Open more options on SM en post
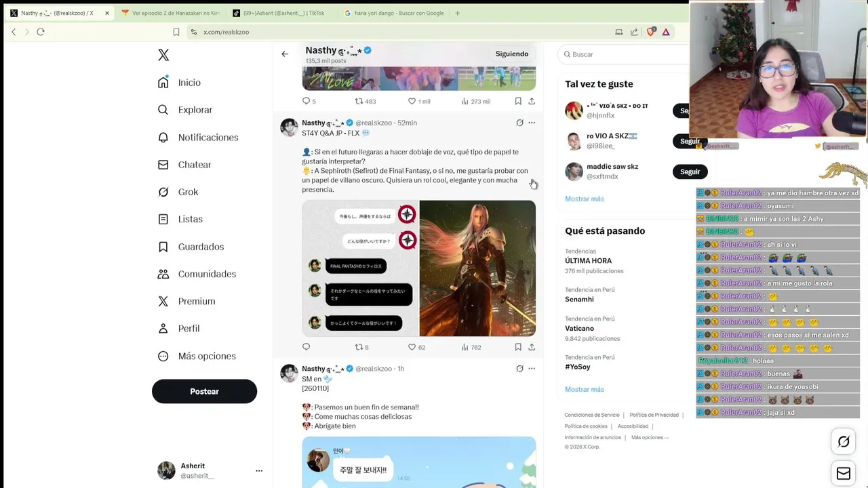The width and height of the screenshot is (868, 488). tap(532, 369)
